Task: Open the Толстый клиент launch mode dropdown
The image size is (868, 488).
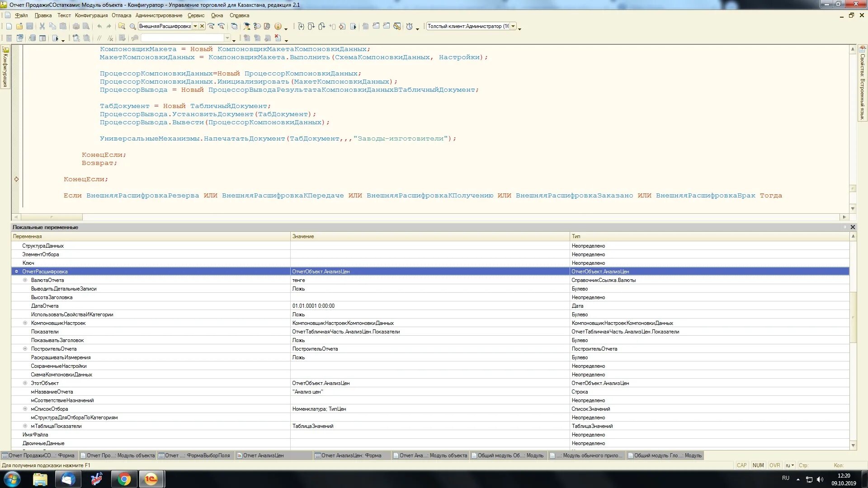Action: point(513,26)
